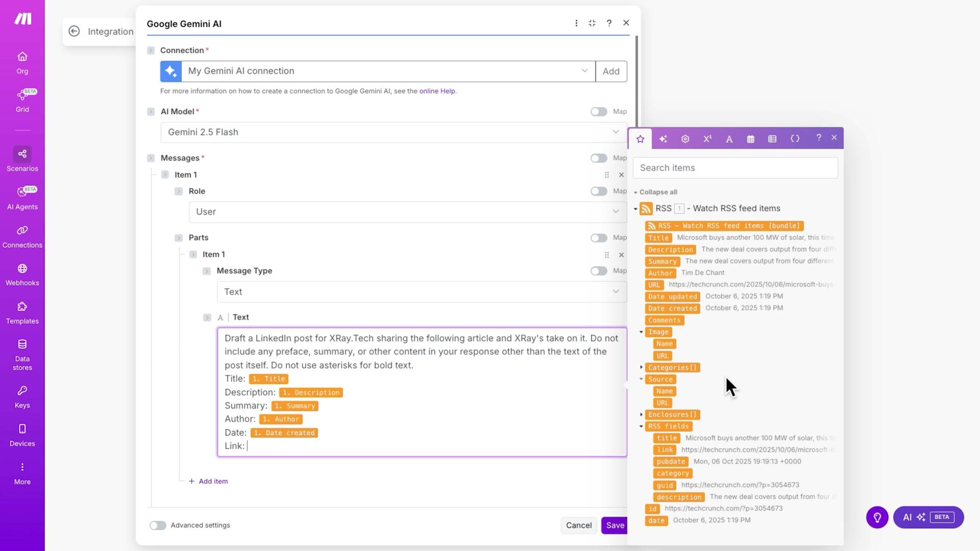Go to Org in sidebar
This screenshot has width=980, height=551.
click(22, 63)
